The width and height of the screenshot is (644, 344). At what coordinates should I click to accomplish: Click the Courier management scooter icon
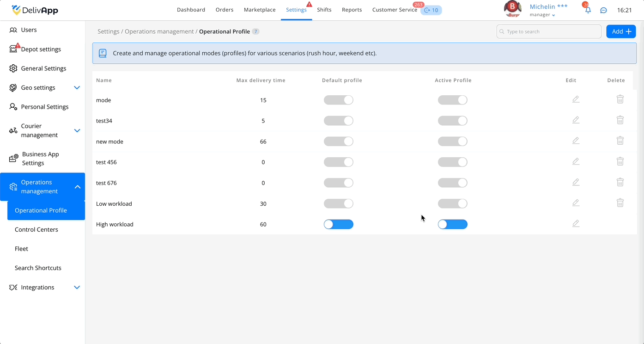coord(13,131)
